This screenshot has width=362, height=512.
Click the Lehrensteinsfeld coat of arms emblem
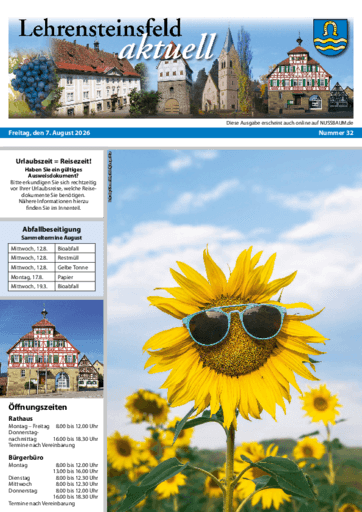coord(330,37)
